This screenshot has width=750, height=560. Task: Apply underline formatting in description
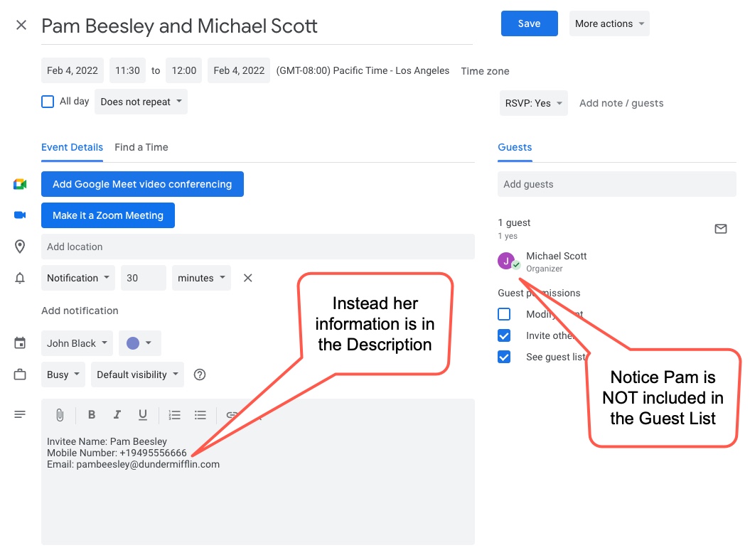tap(143, 415)
